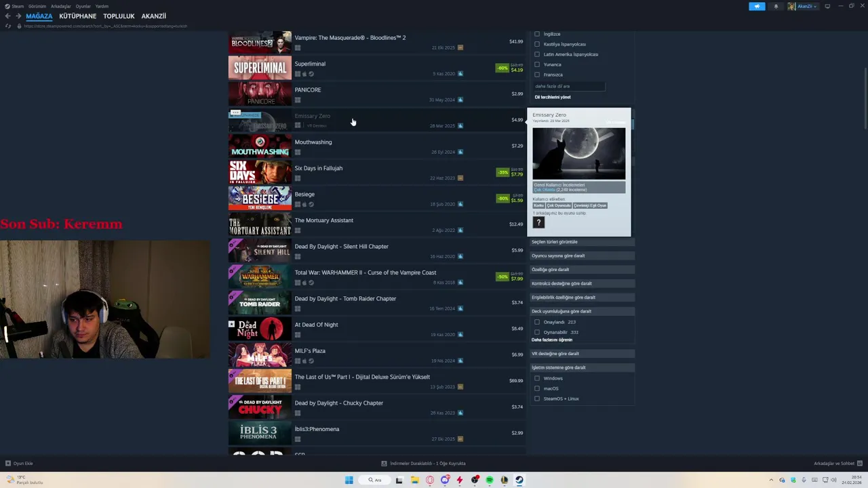Open the downloads status 'İndirmeler Duraklatıldı'
Image resolution: width=868 pixels, height=488 pixels.
[423, 464]
